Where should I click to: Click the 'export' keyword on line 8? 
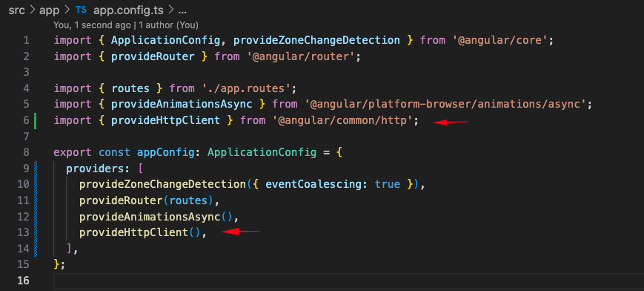pos(73,152)
